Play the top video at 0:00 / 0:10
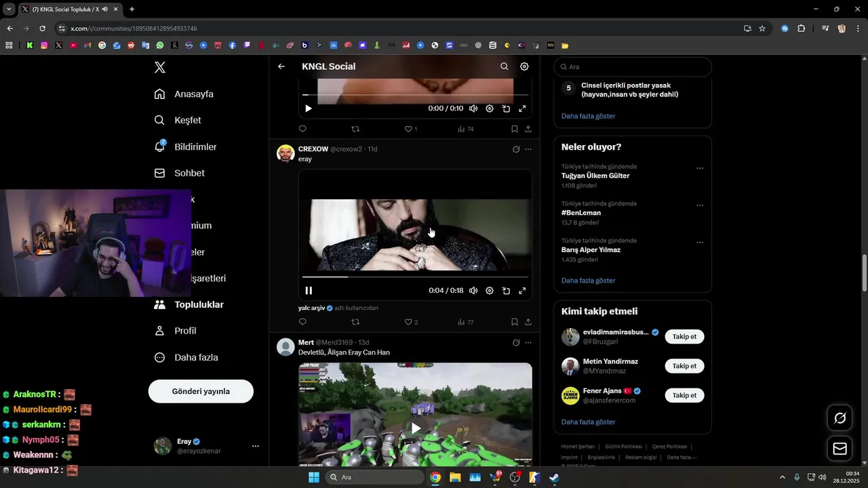Screen dimensions: 868x488 tap(309, 108)
